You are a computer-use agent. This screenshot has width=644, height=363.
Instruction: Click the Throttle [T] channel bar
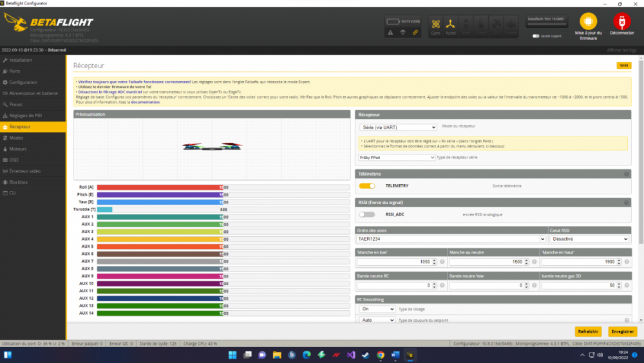[x=223, y=209]
